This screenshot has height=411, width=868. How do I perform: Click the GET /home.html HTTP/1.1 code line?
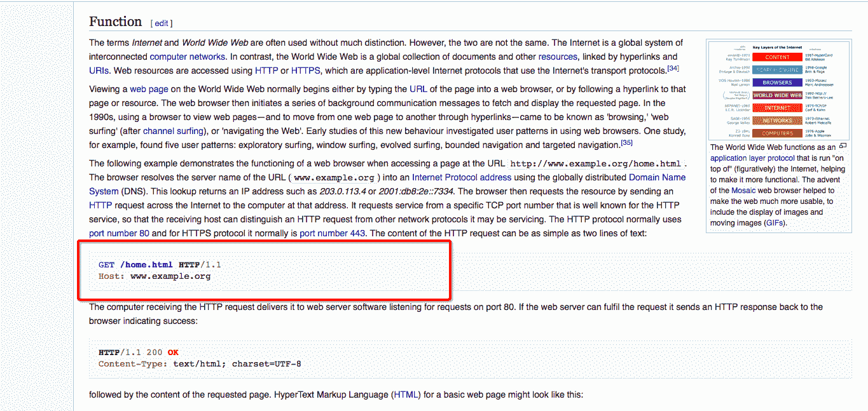coord(160,264)
